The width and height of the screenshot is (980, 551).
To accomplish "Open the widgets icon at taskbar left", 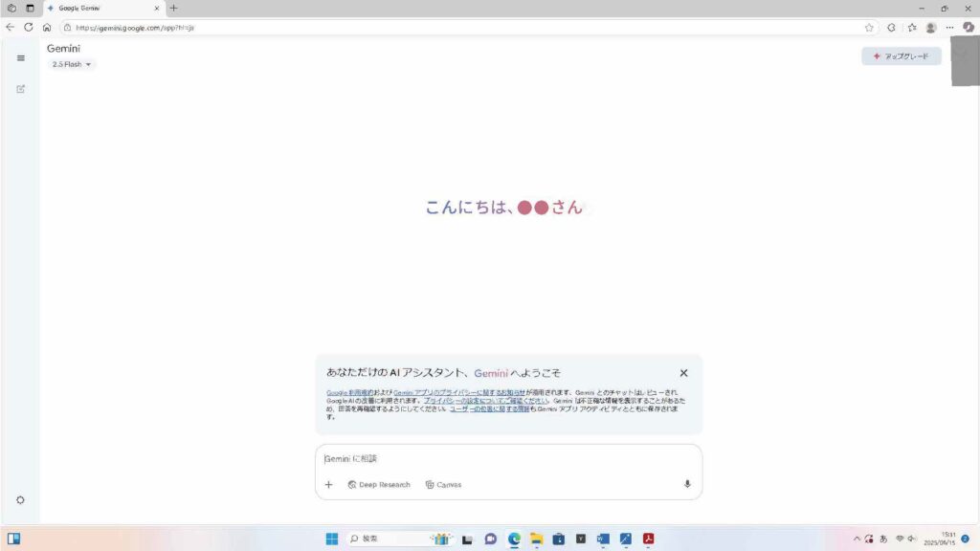I will coord(13,539).
